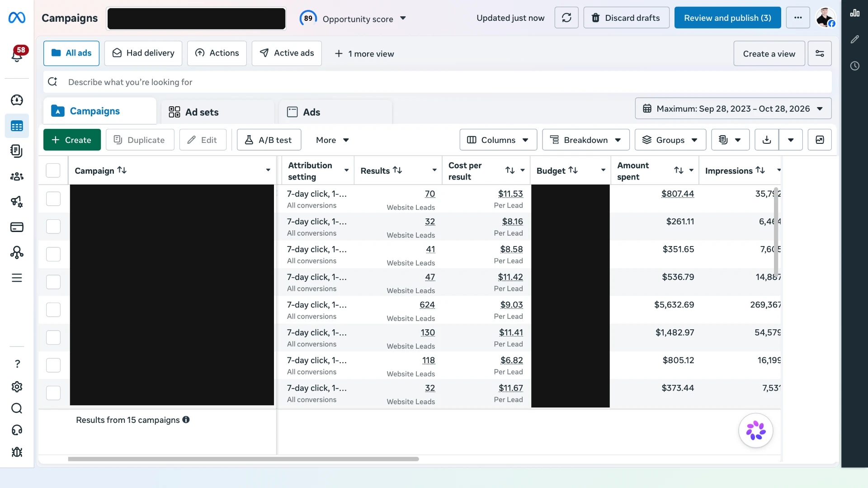
Task: Open the Meta AI assistant floating icon
Action: coord(756,431)
